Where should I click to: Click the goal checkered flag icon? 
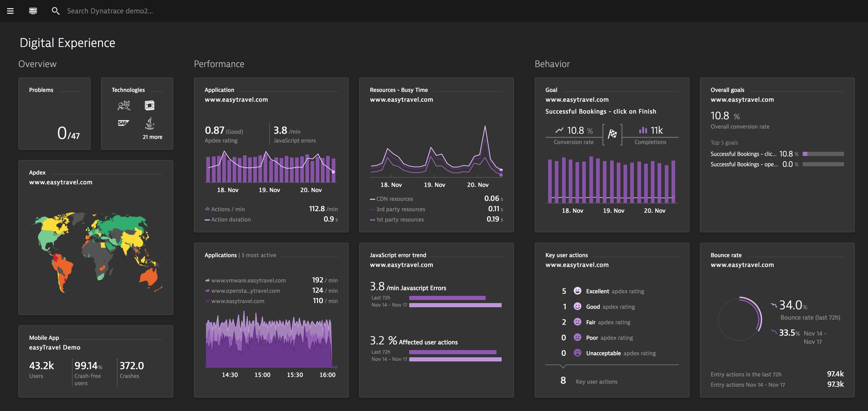click(612, 134)
